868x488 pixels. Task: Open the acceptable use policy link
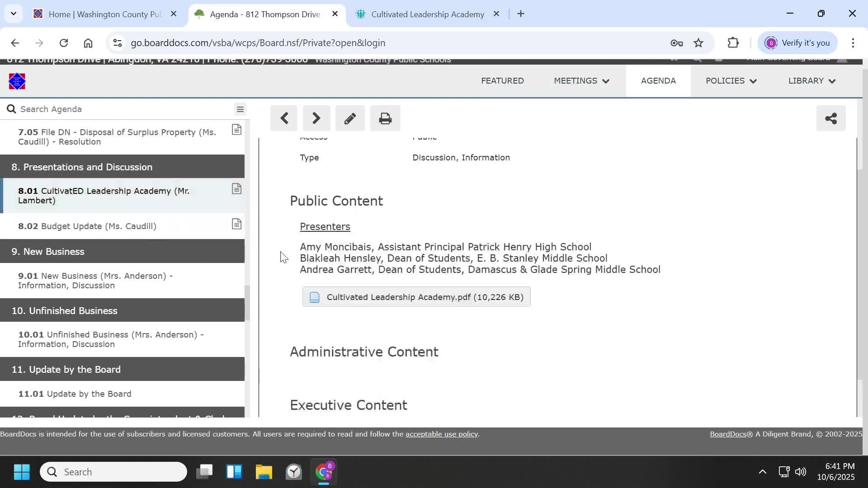441,434
